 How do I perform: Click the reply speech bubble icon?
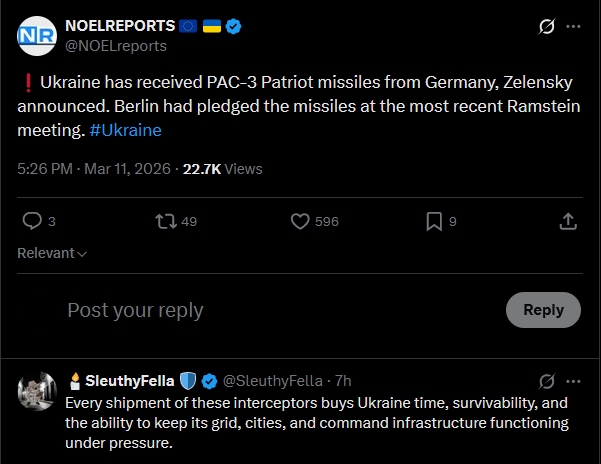click(32, 221)
